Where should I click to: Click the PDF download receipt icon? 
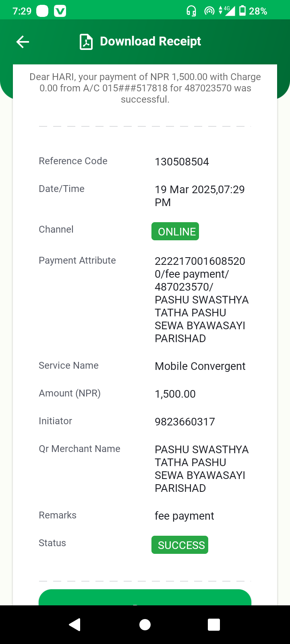[86, 42]
